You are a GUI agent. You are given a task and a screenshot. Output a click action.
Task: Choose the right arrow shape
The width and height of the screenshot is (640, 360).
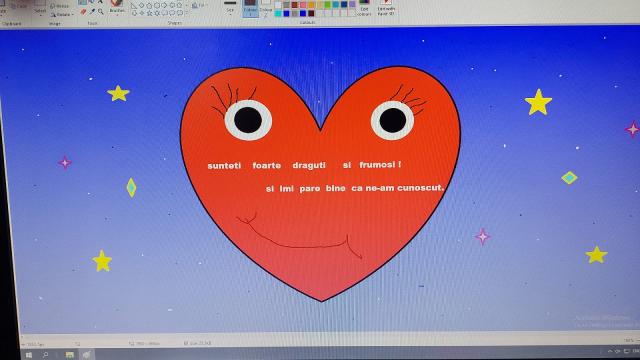[164, 5]
